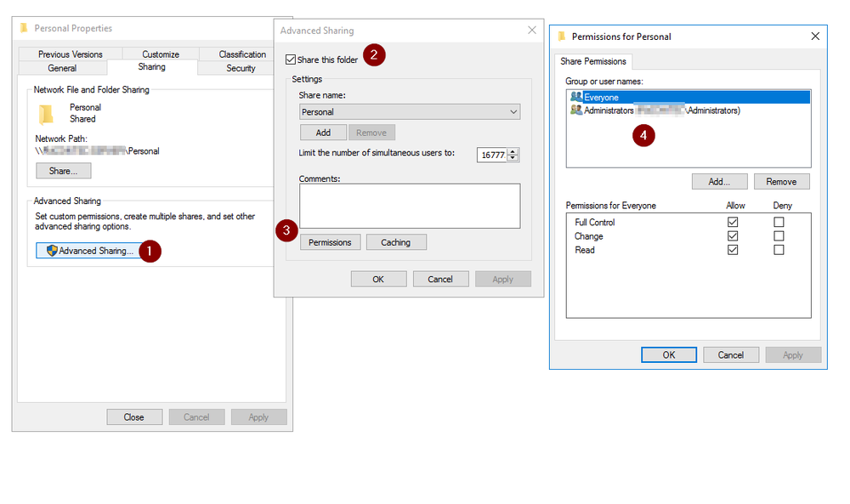Expand the Share name dropdown
Viewport: 850px width, 504px height.
(513, 112)
